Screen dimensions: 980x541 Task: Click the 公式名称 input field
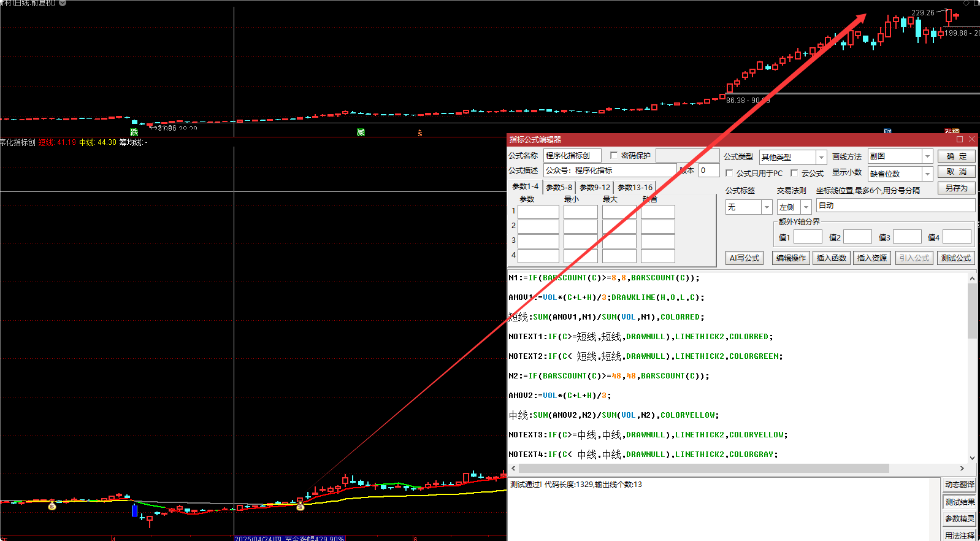point(572,156)
